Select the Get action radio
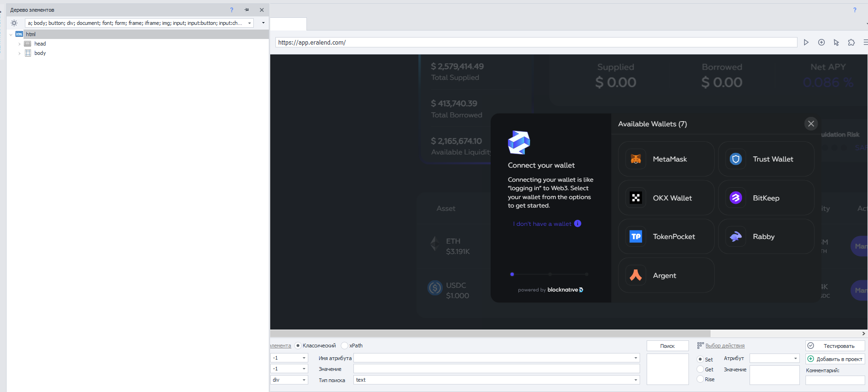868x392 pixels. click(700, 369)
